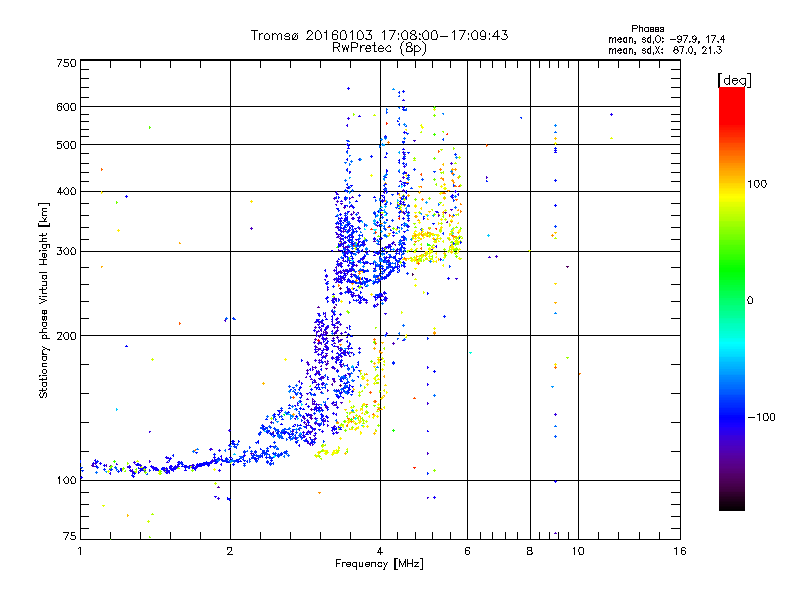Viewport: 800px width, 600px height.
Task: Click the 'mean, sd,O: -97.9, 17.4' line
Action: [x=666, y=39]
